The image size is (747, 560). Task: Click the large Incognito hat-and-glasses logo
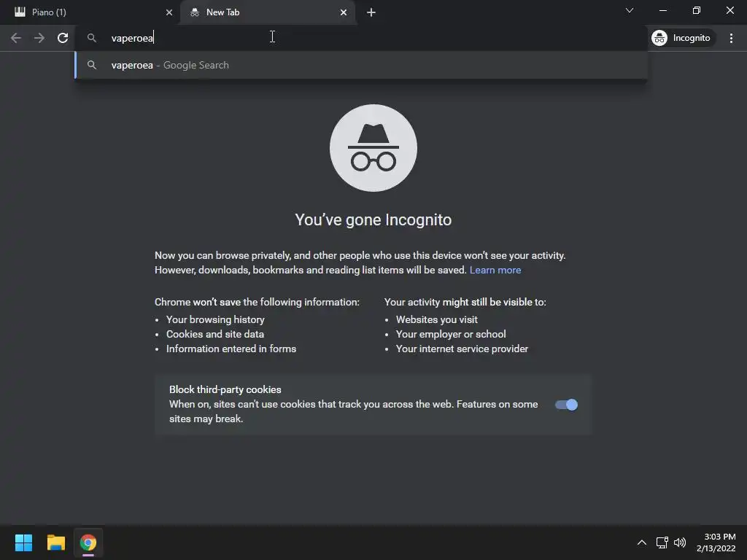373,148
